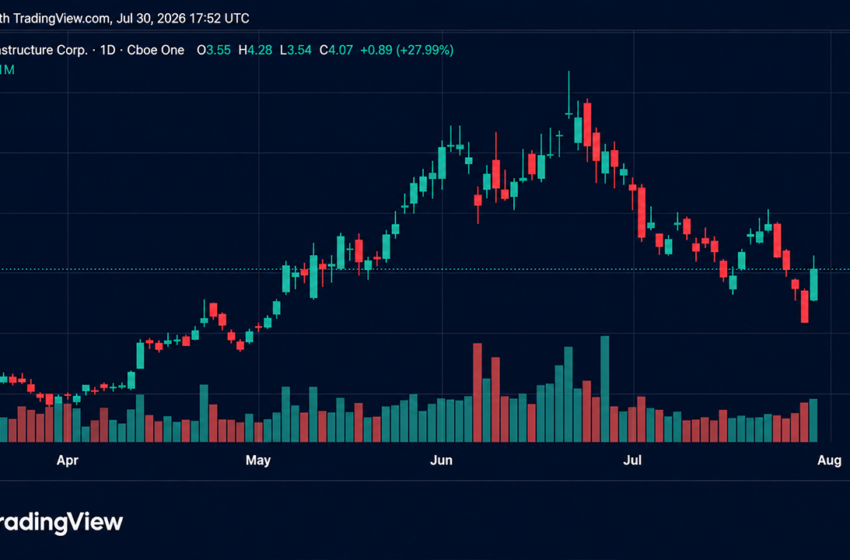Viewport: 850px width, 560px height.
Task: Click the 'May' label on the time axis
Action: (258, 460)
